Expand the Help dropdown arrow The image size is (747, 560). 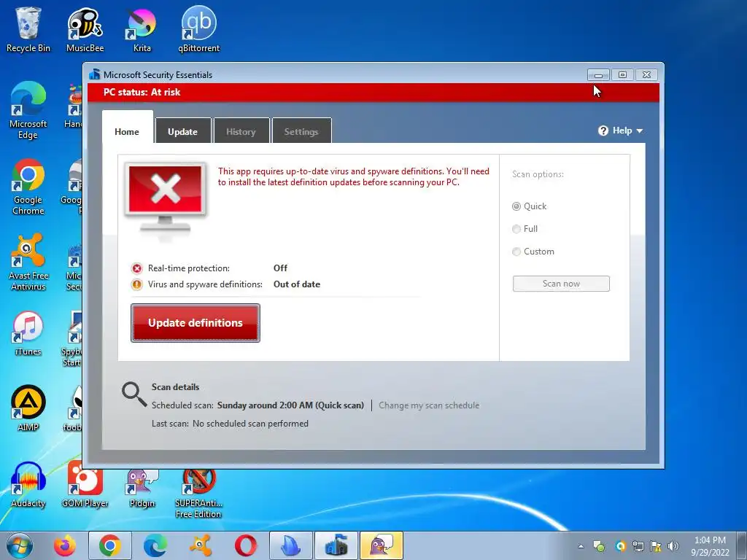click(639, 131)
